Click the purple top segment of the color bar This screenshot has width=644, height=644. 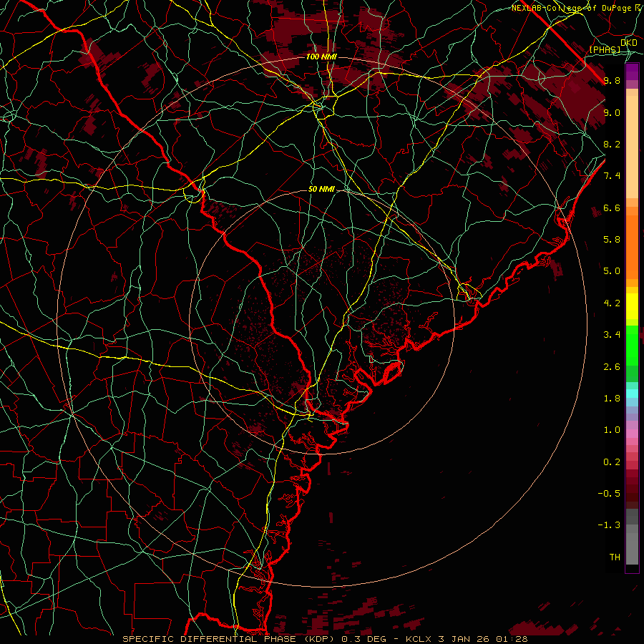[x=632, y=72]
